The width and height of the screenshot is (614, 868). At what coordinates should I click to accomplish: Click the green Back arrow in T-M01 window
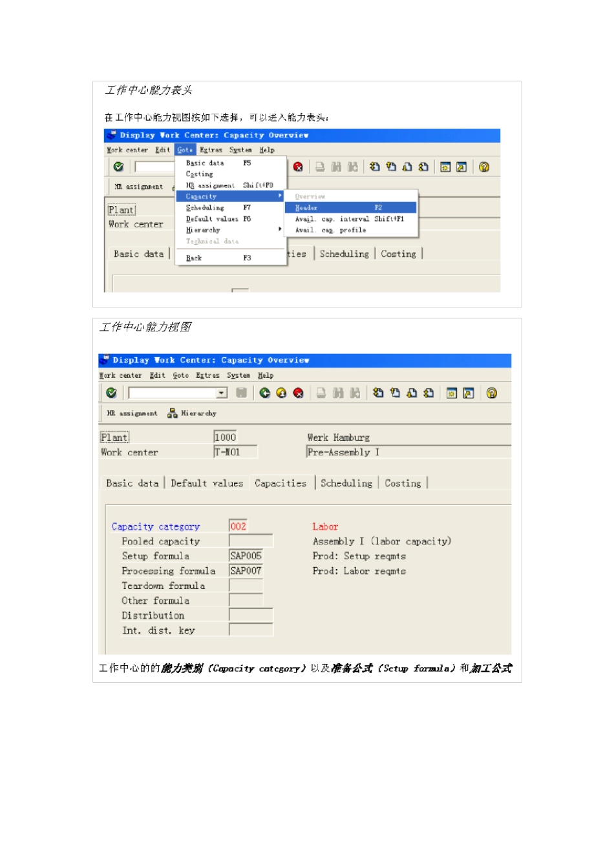point(265,393)
